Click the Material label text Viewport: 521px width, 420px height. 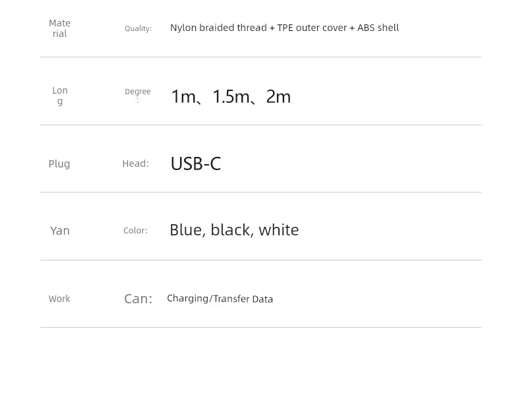pos(59,28)
